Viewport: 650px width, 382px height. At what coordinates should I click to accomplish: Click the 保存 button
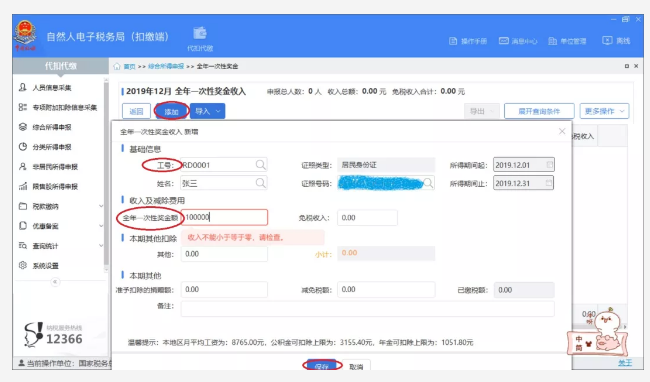pyautogui.click(x=322, y=366)
